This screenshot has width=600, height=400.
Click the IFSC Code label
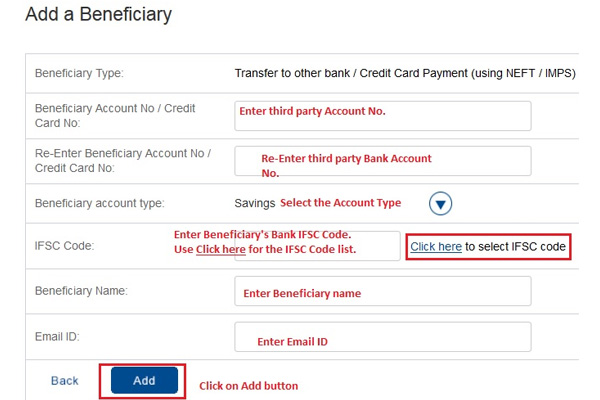click(x=64, y=246)
